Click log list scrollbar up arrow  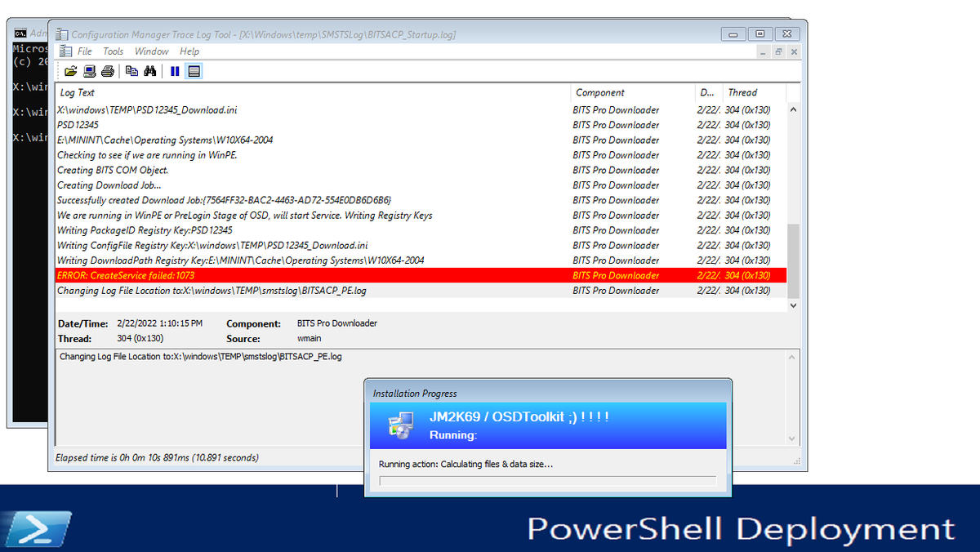pyautogui.click(x=793, y=109)
